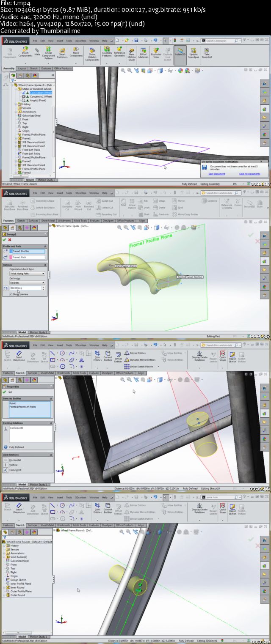271x644 pixels.
Task: Click the Exploded View icon
Action: pos(156,53)
